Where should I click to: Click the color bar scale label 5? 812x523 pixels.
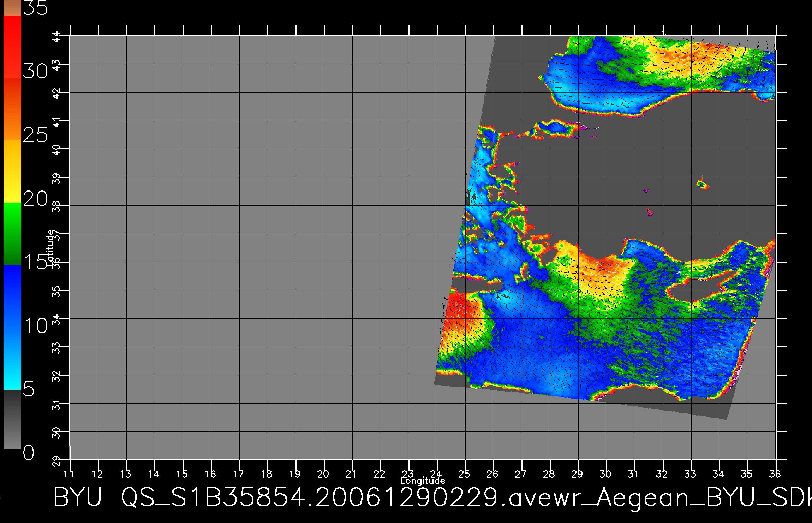29,389
